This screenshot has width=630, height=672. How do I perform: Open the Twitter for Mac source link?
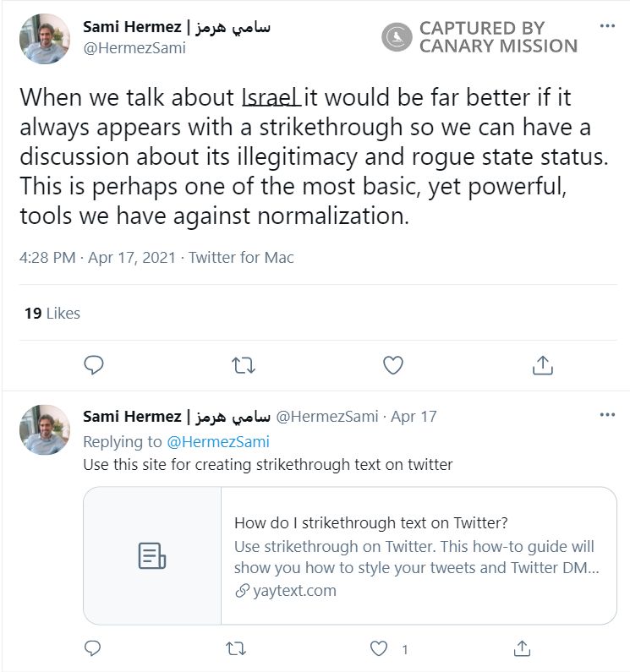coord(241,258)
